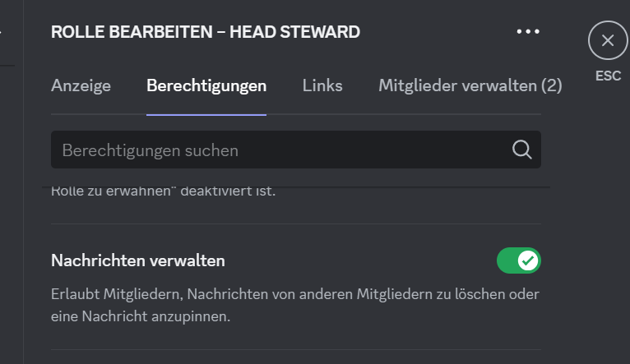630x364 pixels.
Task: Select the Berechtigungen tab
Action: pyautogui.click(x=206, y=85)
